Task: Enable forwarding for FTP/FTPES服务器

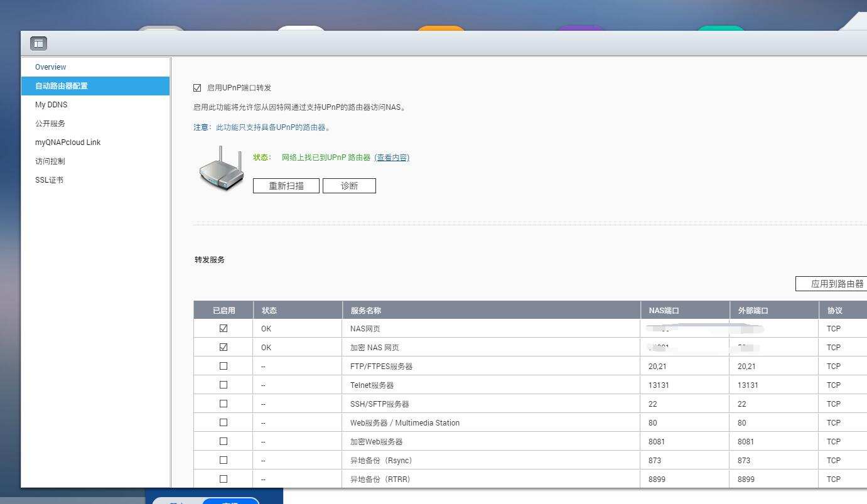Action: 223,366
